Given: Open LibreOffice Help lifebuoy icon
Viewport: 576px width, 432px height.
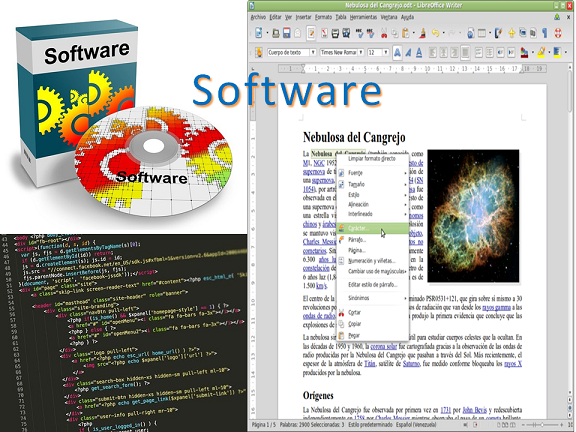Looking at the screenshot, I should (x=558, y=33).
